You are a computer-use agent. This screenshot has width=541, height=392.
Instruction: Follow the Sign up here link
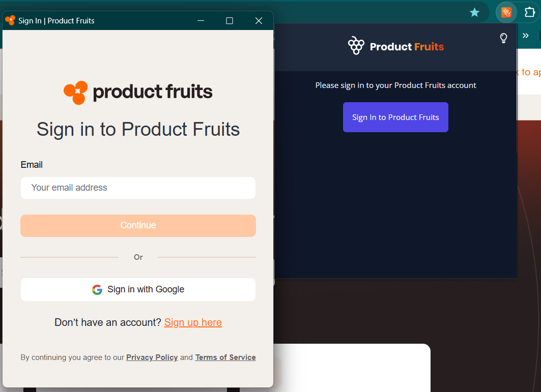pos(193,322)
